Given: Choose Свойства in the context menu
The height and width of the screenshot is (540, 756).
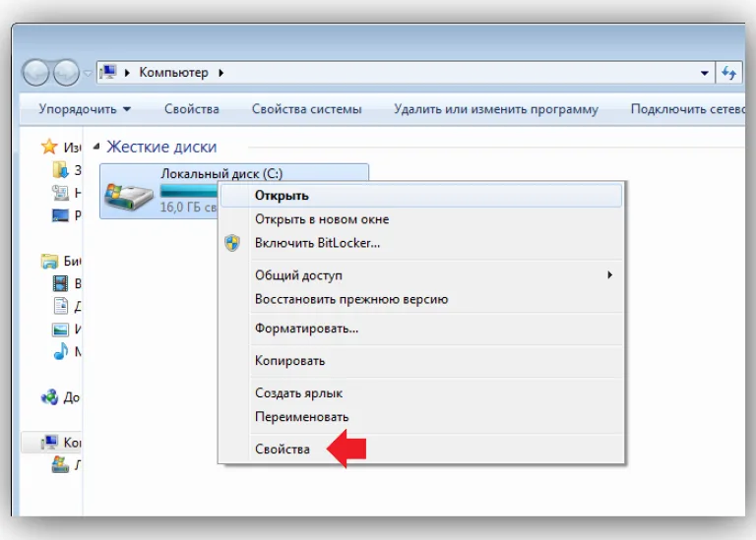Looking at the screenshot, I should [283, 450].
